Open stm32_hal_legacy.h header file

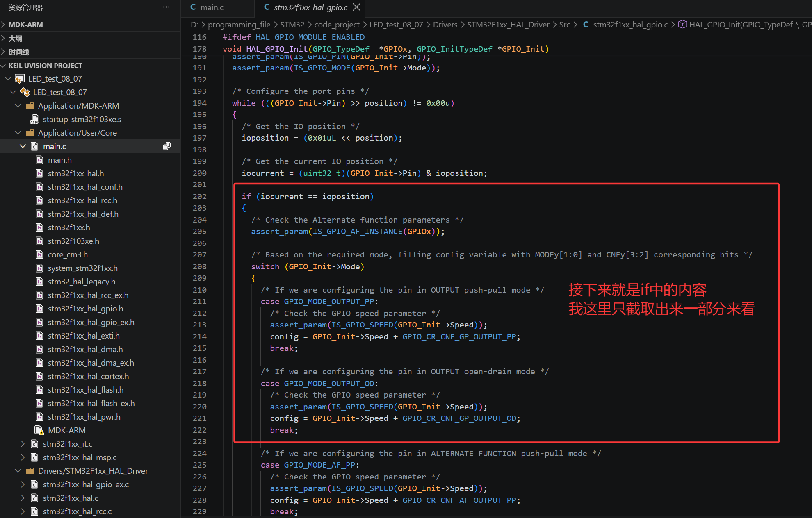[x=82, y=281]
